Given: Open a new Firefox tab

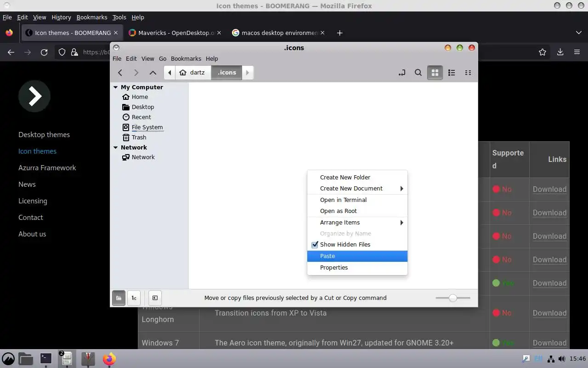Looking at the screenshot, I should [339, 33].
